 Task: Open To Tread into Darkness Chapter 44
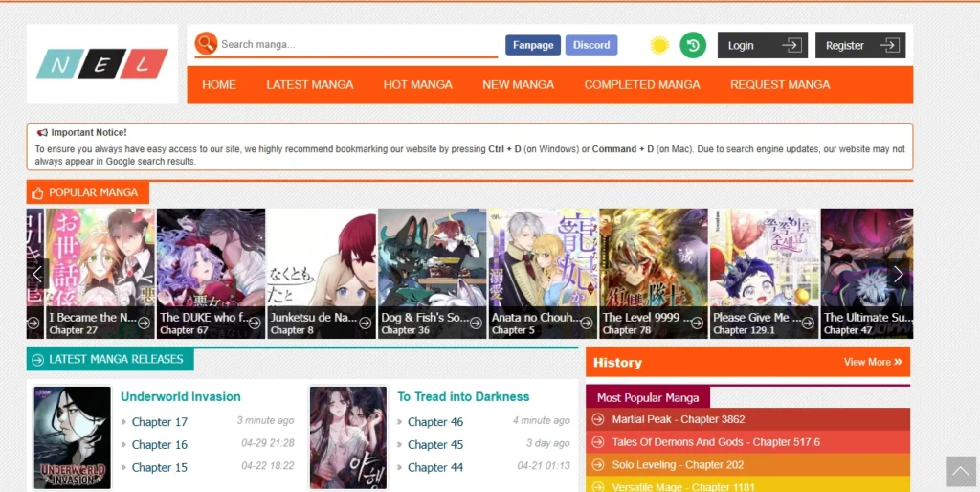[x=435, y=468]
